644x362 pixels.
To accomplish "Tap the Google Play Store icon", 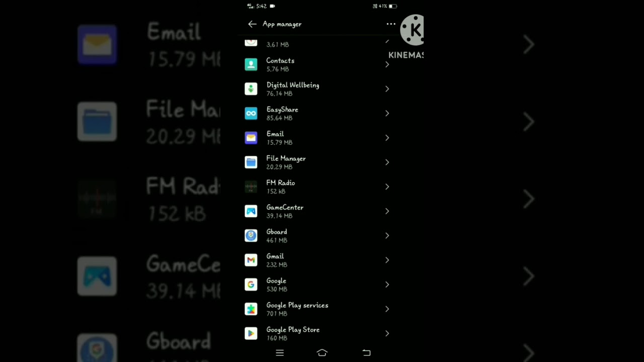I will click(x=251, y=333).
